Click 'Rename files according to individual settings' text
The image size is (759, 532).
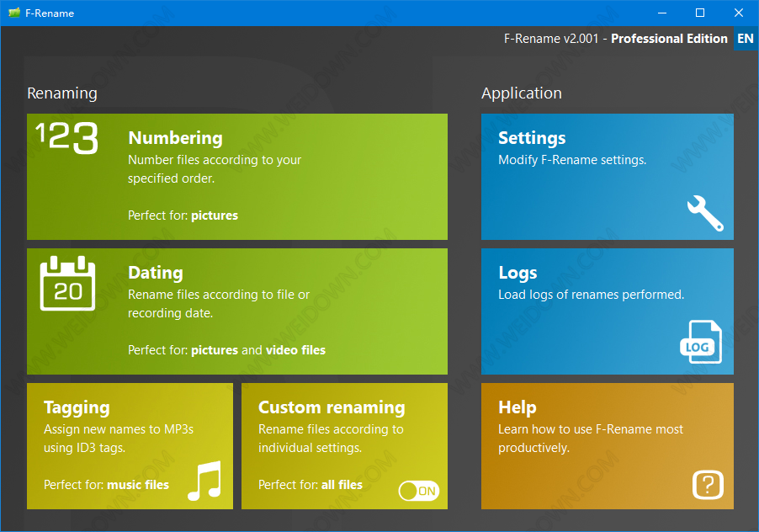(331, 438)
